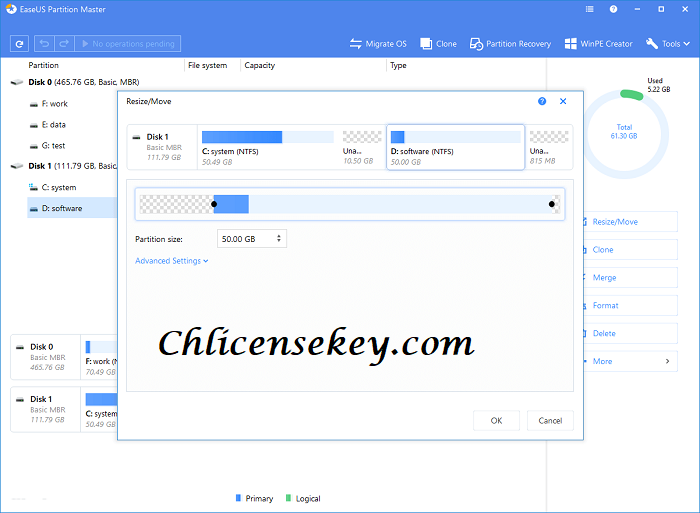Click Resize/Move in right panel
Viewport: 700px width, 513px height.
point(630,222)
